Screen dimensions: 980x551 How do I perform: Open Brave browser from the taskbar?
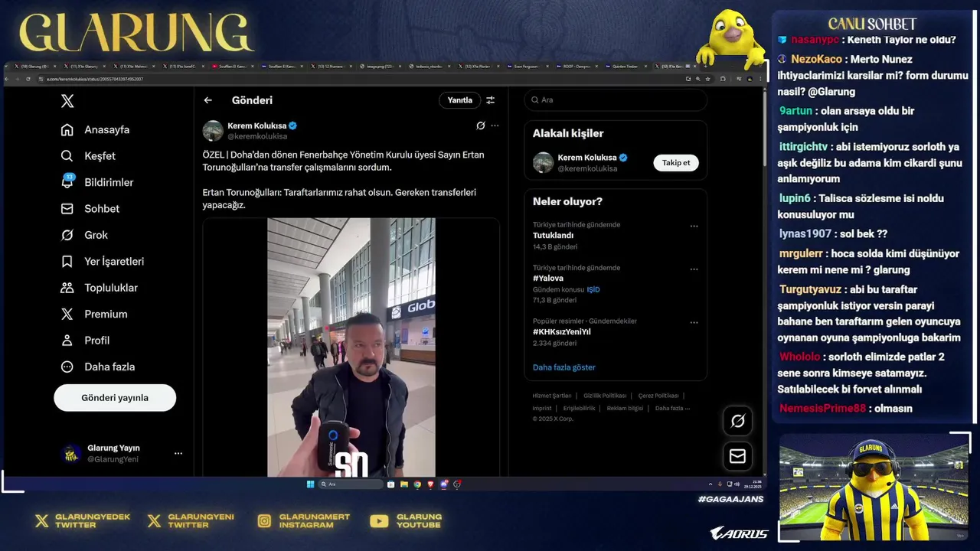pos(430,484)
